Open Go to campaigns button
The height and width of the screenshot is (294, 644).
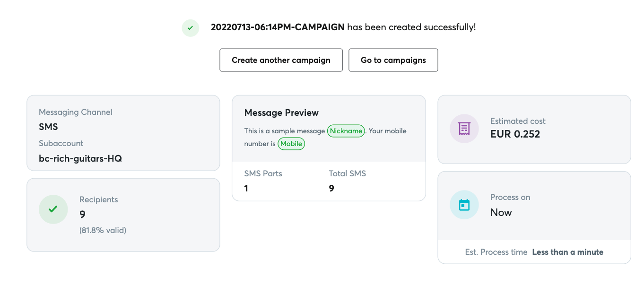point(393,60)
